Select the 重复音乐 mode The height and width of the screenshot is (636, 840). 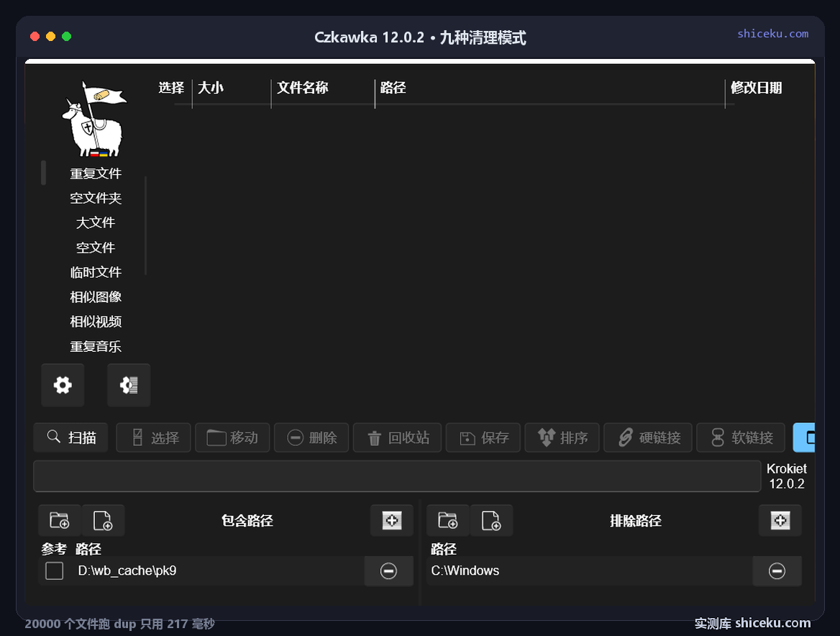[x=96, y=347]
